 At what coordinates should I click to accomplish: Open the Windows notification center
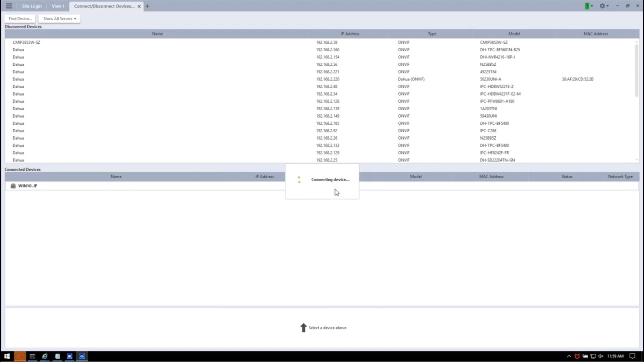[632, 356]
